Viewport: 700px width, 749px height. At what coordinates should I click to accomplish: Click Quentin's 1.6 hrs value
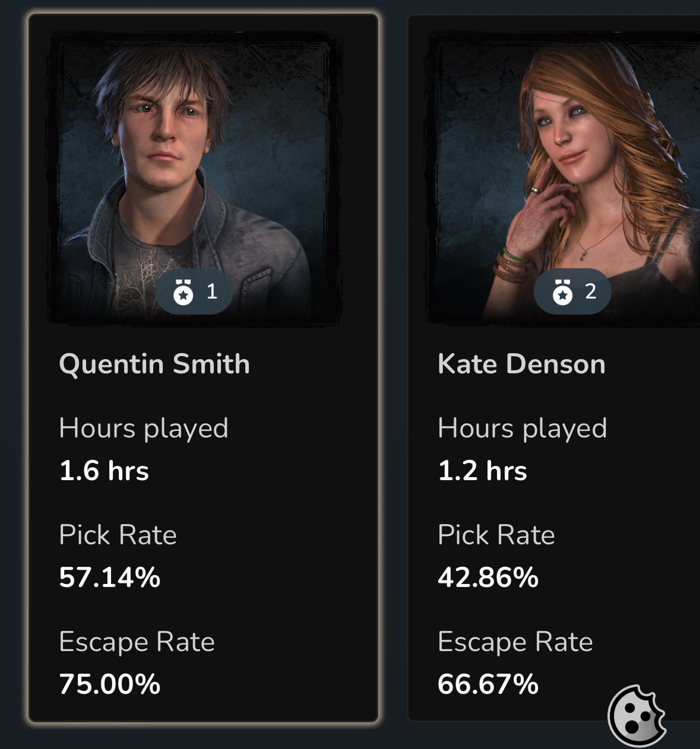pyautogui.click(x=104, y=471)
